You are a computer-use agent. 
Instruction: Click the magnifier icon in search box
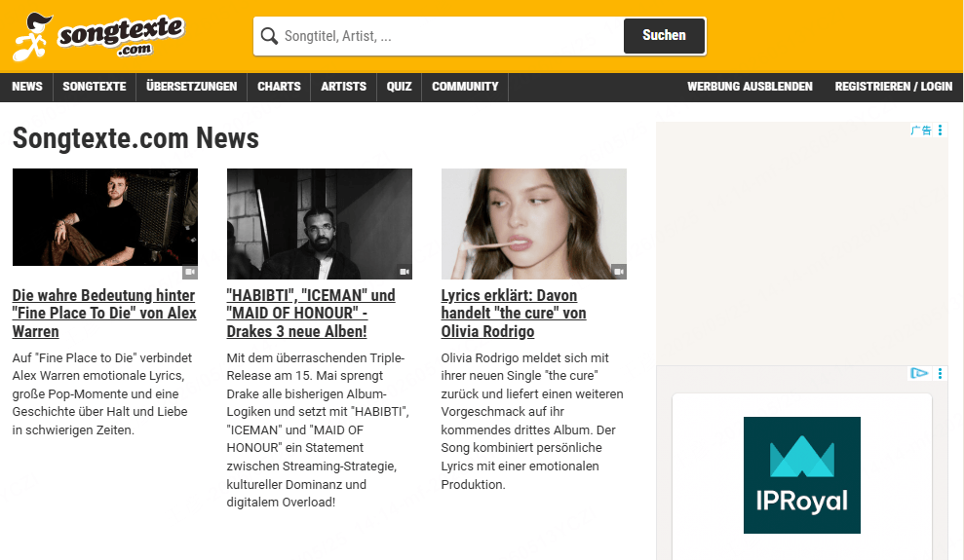click(x=269, y=36)
